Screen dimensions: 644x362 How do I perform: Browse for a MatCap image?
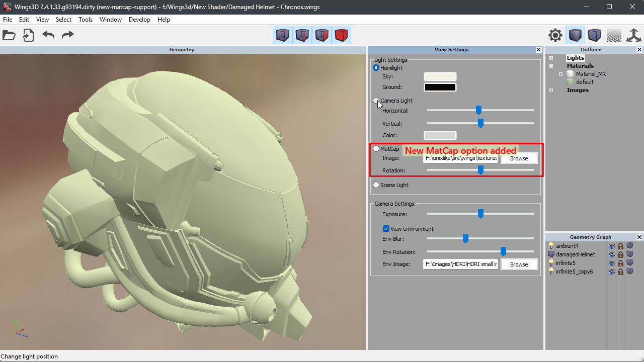point(519,158)
